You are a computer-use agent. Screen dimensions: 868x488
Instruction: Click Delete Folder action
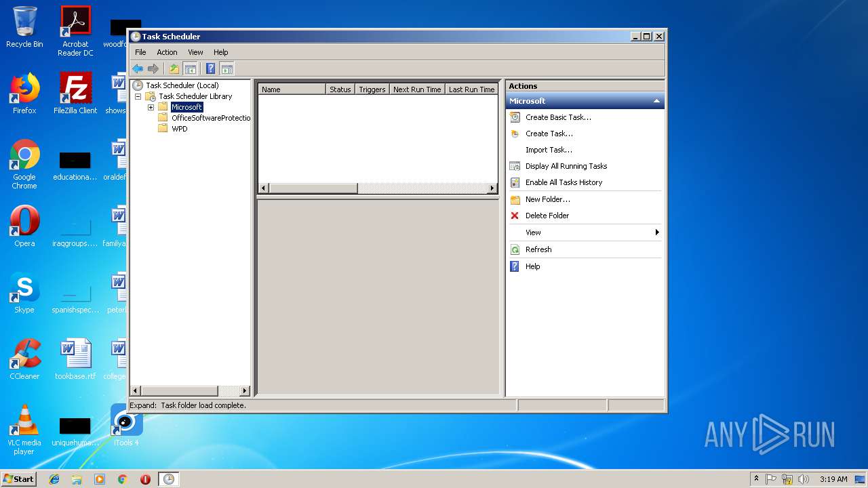(x=547, y=216)
